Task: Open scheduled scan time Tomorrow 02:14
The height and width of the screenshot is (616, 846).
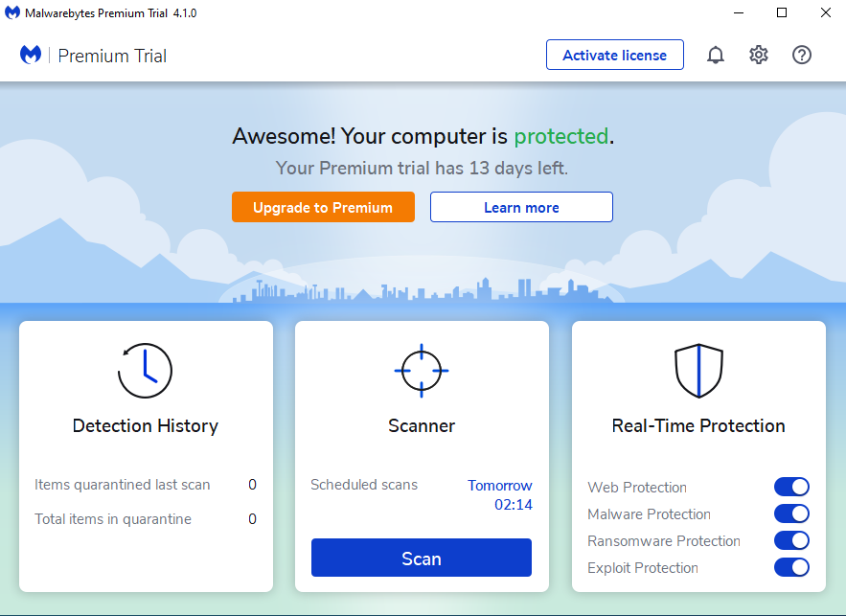Action: [500, 495]
